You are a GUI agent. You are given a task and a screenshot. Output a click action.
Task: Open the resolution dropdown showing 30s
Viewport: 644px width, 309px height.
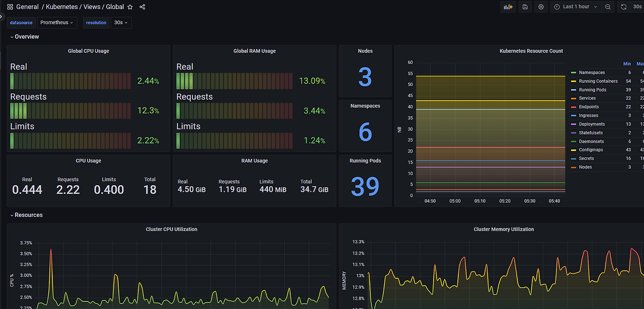pyautogui.click(x=121, y=22)
